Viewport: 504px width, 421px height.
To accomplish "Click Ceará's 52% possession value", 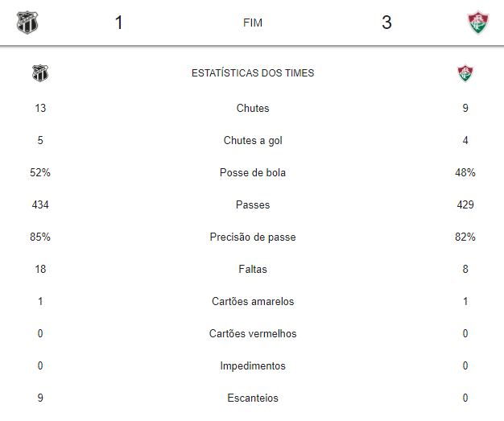I will [40, 173].
